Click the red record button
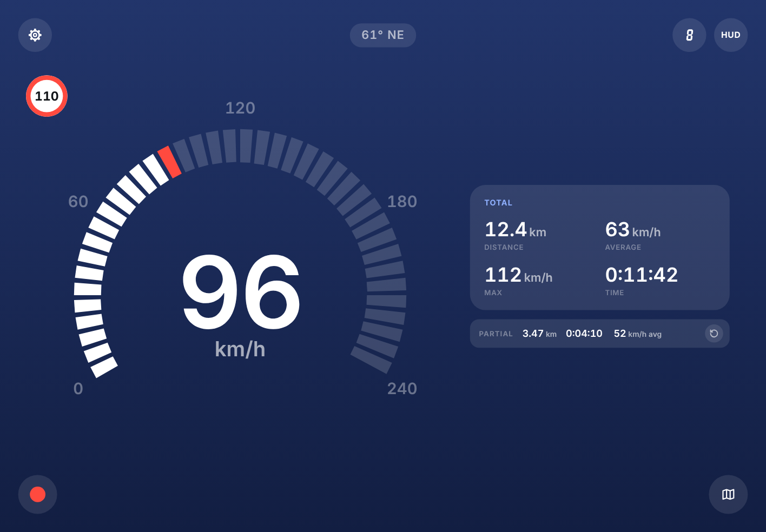The image size is (766, 532). click(38, 494)
